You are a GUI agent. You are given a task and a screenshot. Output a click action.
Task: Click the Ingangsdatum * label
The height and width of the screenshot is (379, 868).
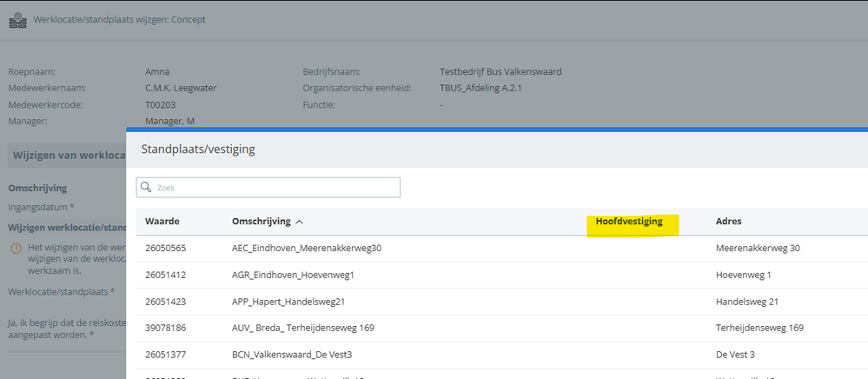[42, 207]
